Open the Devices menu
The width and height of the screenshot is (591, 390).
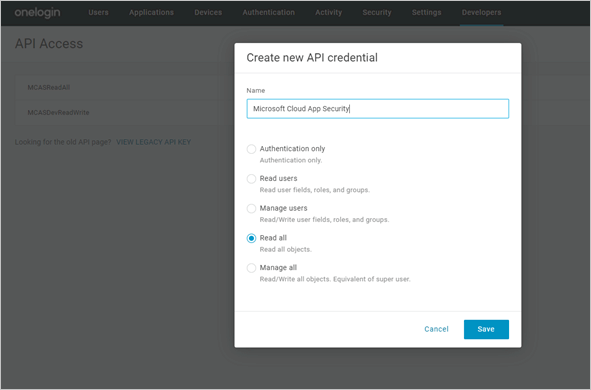pyautogui.click(x=208, y=12)
